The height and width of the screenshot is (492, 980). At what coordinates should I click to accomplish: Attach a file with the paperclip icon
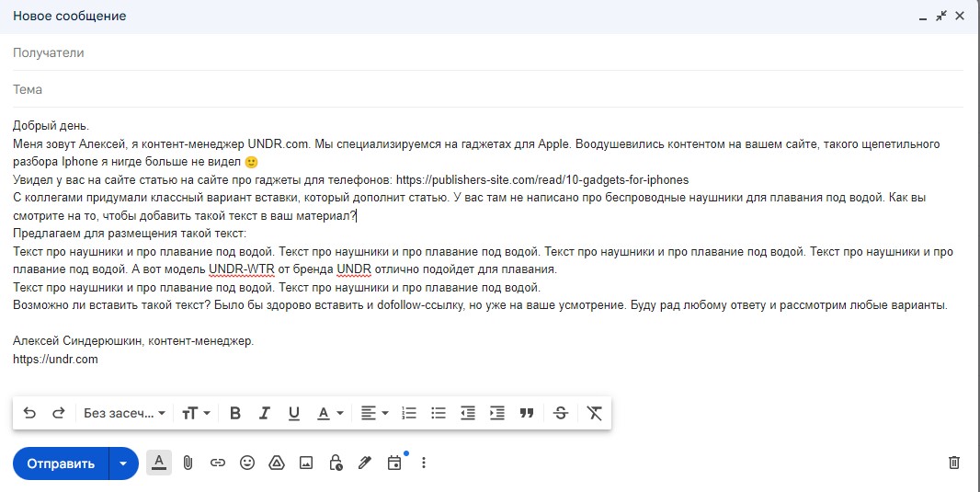[188, 463]
